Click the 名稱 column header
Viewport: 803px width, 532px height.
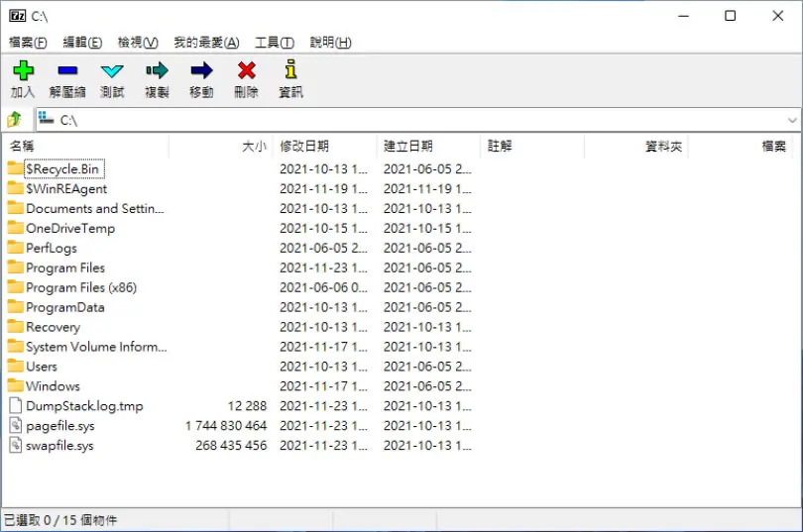pyautogui.click(x=86, y=147)
